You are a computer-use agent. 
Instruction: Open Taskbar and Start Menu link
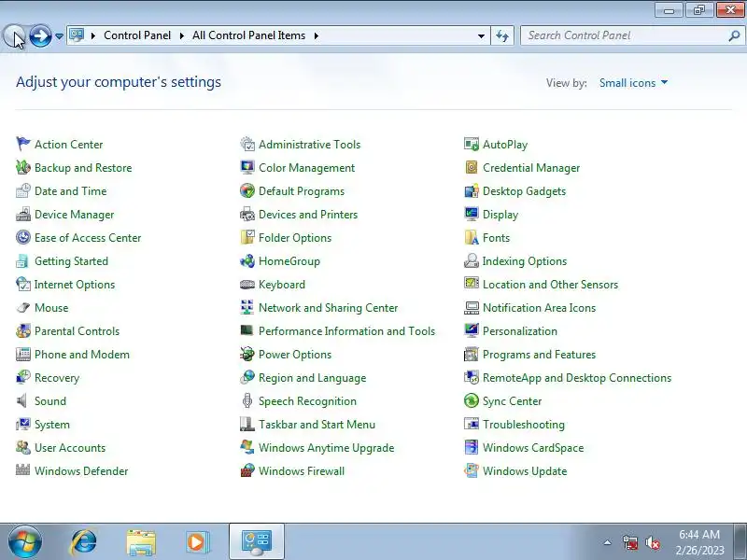coord(317,425)
